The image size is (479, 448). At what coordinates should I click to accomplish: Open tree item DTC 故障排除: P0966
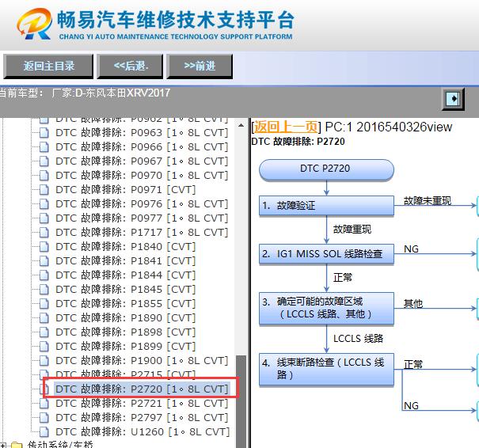[x=142, y=147]
